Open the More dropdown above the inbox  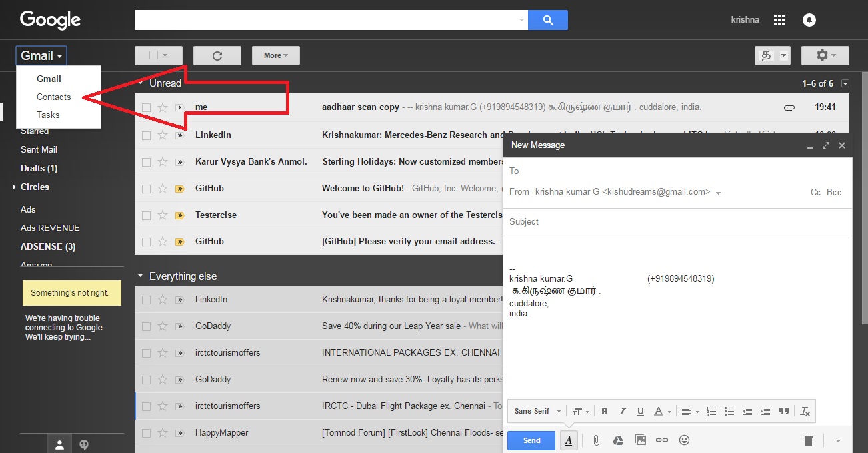tap(275, 55)
